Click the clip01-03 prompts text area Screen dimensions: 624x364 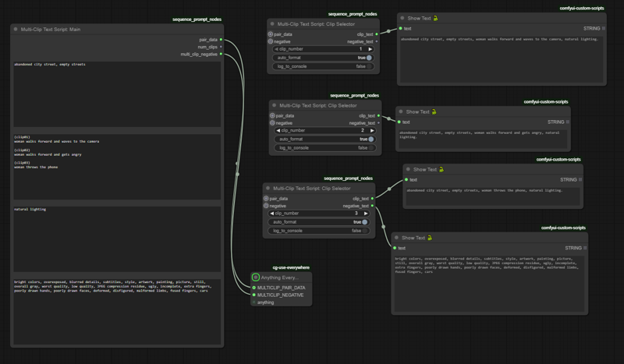click(117, 168)
